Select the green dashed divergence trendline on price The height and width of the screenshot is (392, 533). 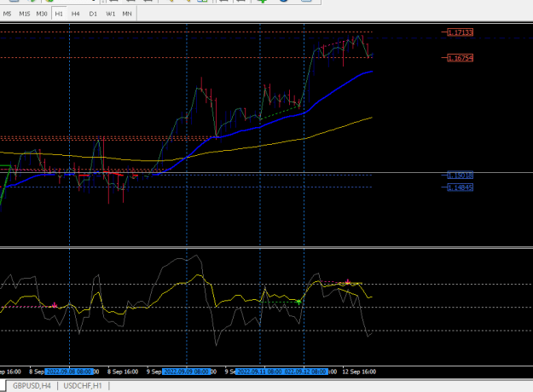(x=280, y=112)
